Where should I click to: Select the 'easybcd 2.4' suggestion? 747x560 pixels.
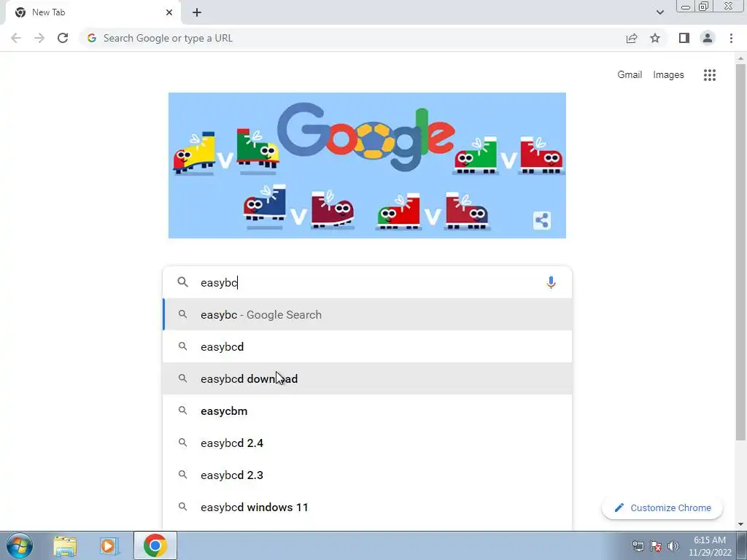[x=367, y=443]
